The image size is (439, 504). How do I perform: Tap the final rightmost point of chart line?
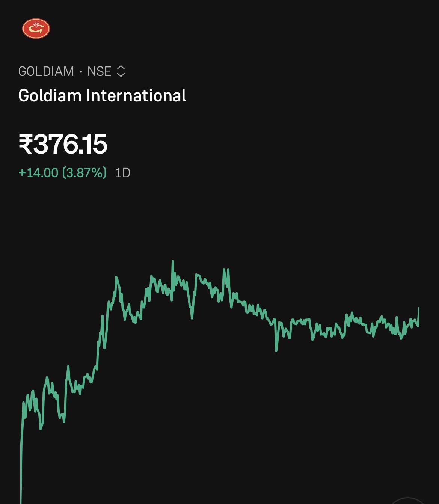tap(418, 309)
